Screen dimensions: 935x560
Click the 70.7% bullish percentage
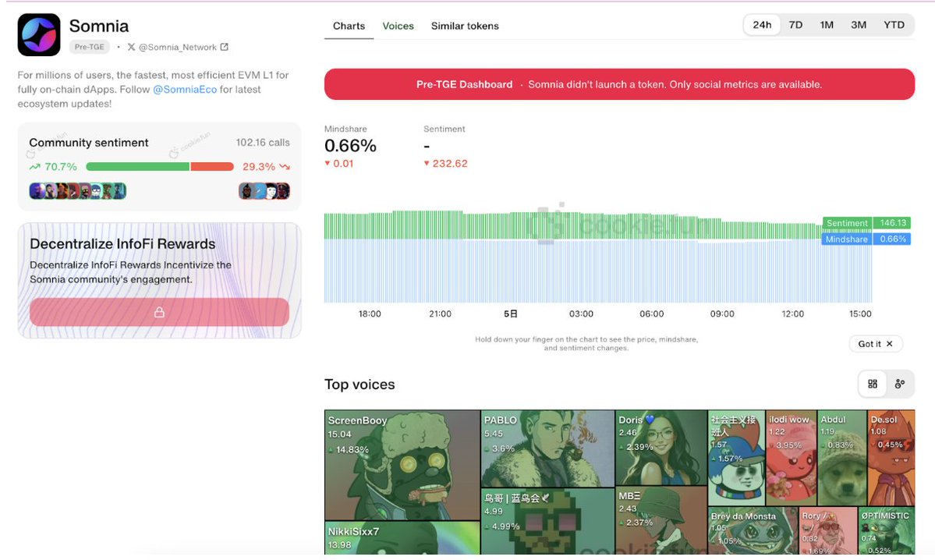point(61,167)
